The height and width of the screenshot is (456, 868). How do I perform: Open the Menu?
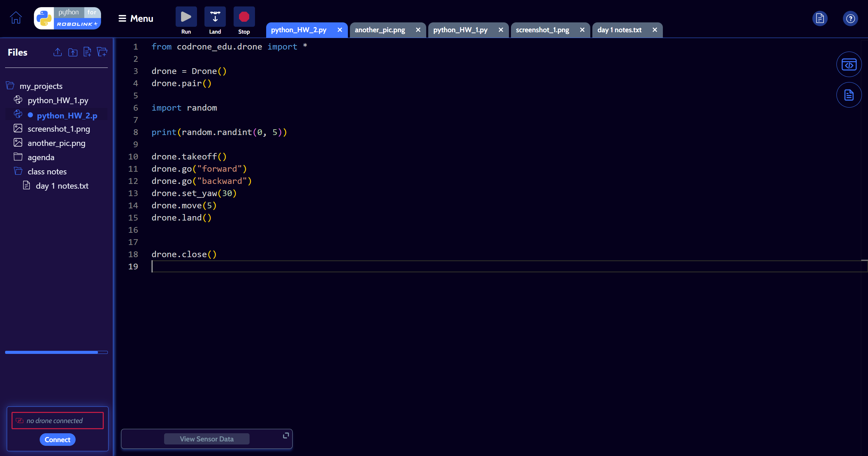click(135, 18)
